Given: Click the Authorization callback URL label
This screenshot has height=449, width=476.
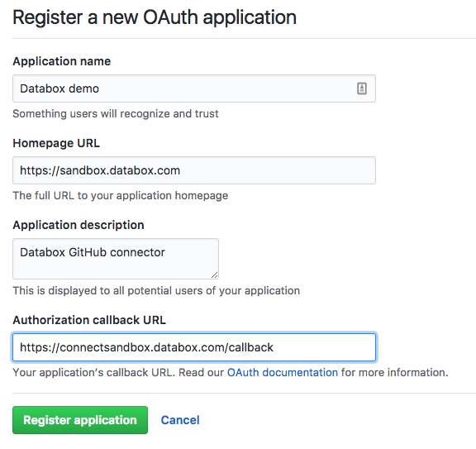Looking at the screenshot, I should pos(89,320).
